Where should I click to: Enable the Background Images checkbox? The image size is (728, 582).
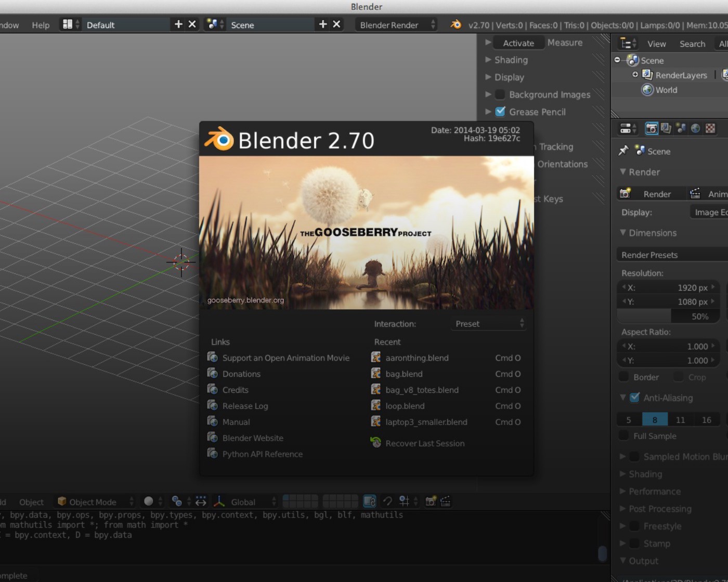click(500, 95)
